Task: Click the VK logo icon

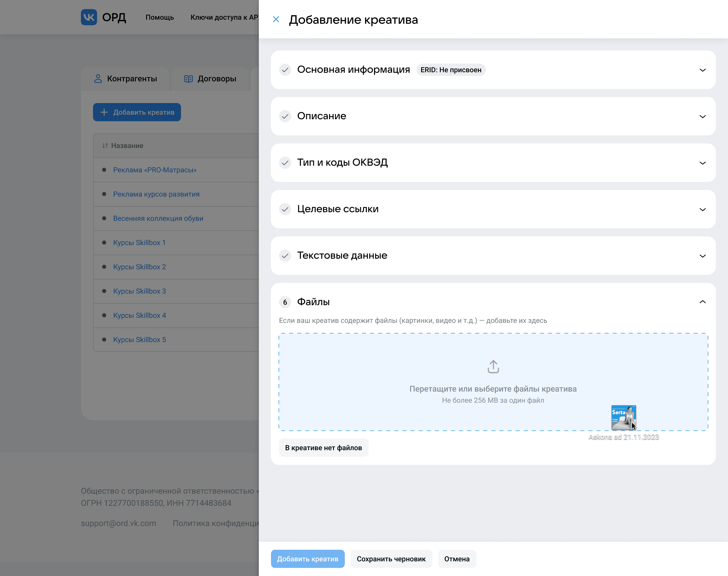Action: pos(89,17)
